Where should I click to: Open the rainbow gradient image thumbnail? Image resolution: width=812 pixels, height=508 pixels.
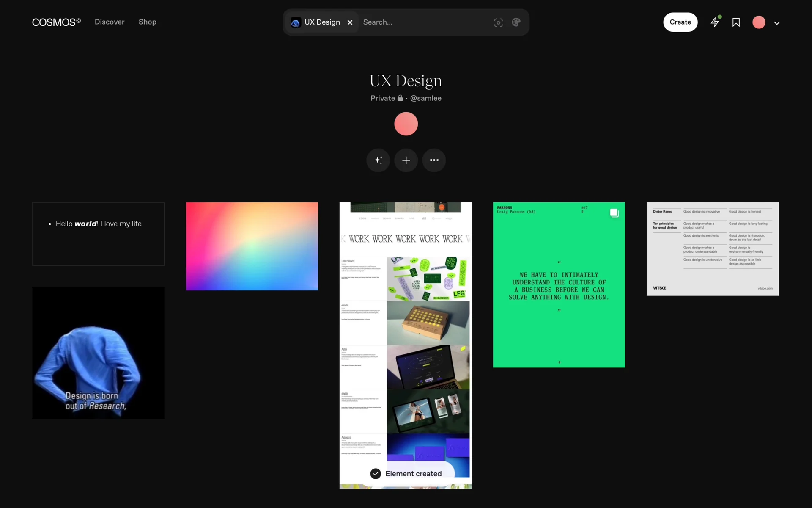[x=252, y=246]
